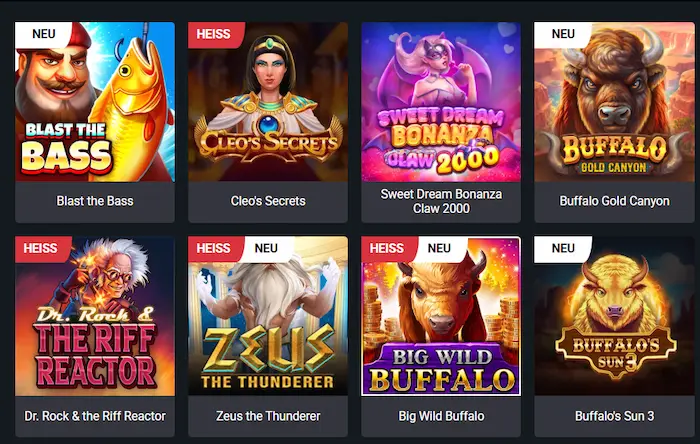Click the NEU badge on Blast the Bass
The image size is (700, 444).
(x=43, y=34)
